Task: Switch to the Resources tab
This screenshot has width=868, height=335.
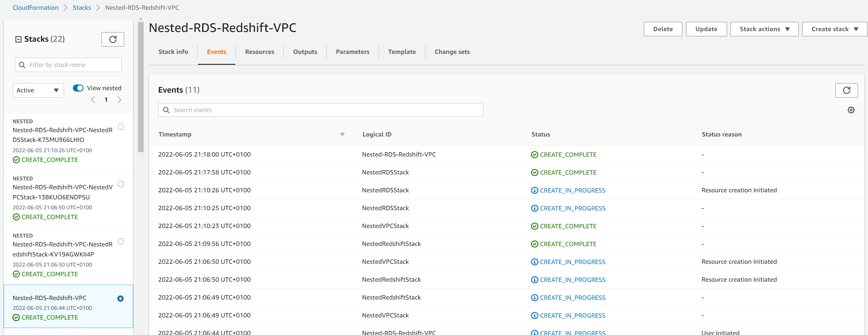Action: [259, 51]
